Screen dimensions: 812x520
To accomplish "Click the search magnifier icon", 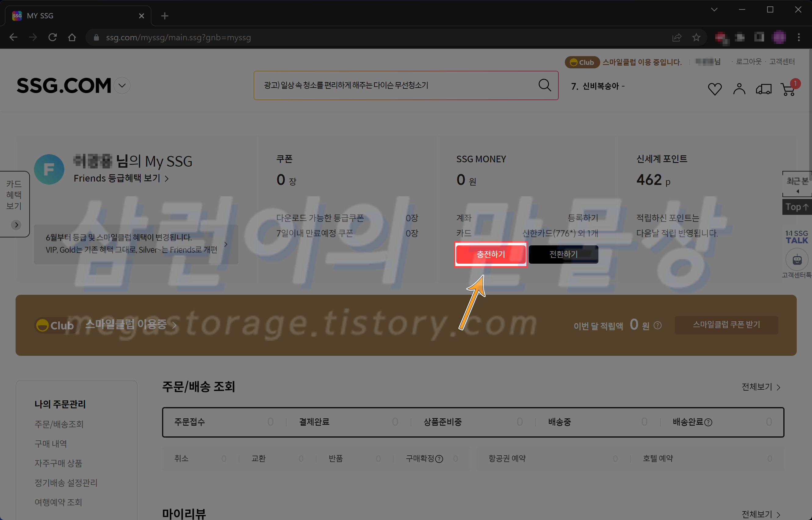I will [x=545, y=85].
